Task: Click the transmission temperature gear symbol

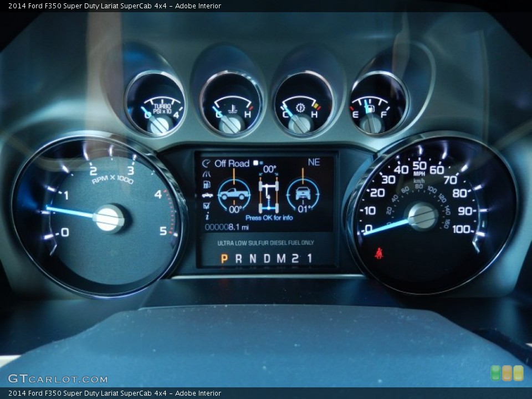Action: click(300, 108)
